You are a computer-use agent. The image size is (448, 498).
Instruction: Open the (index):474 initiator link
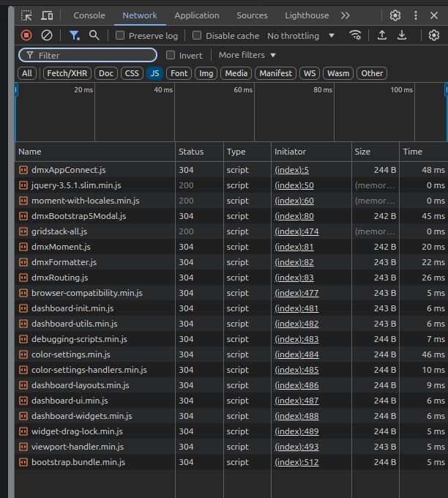[x=294, y=231]
